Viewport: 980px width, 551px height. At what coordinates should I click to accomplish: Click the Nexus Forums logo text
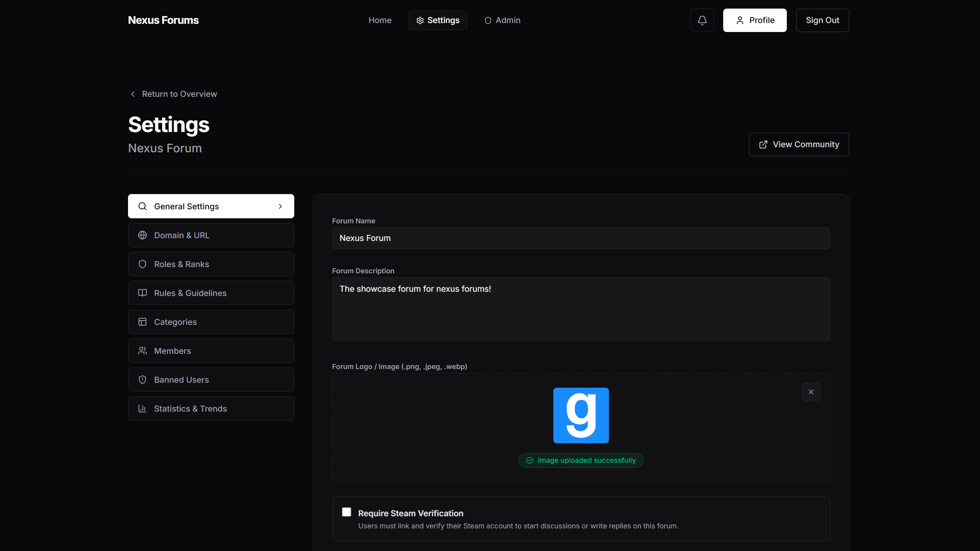pos(163,20)
